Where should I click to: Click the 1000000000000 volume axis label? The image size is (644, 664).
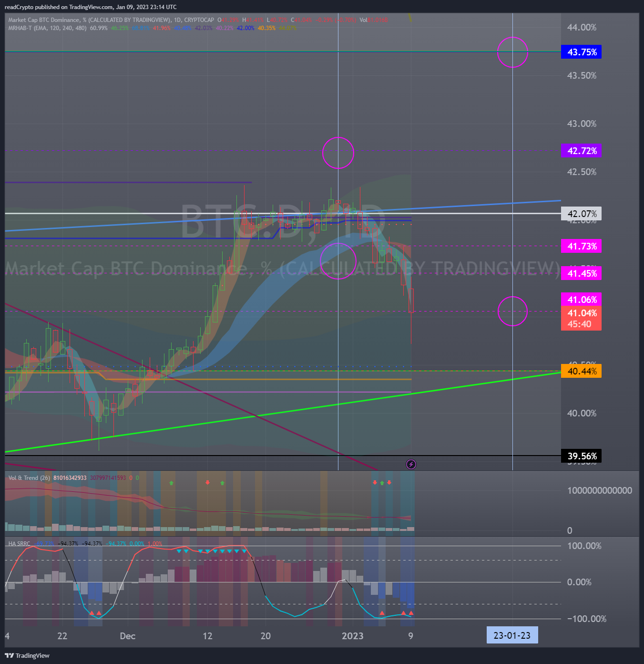click(x=600, y=490)
